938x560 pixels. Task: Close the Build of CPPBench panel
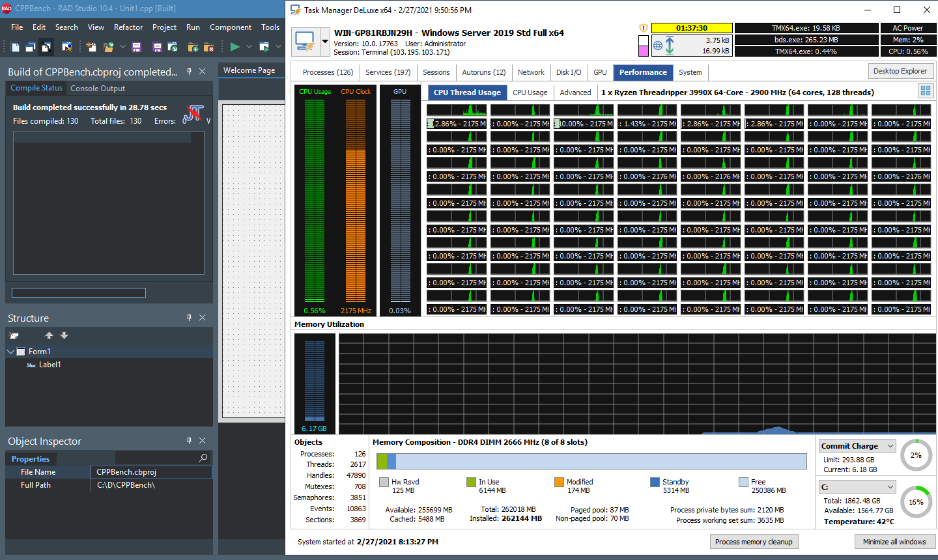tap(203, 72)
